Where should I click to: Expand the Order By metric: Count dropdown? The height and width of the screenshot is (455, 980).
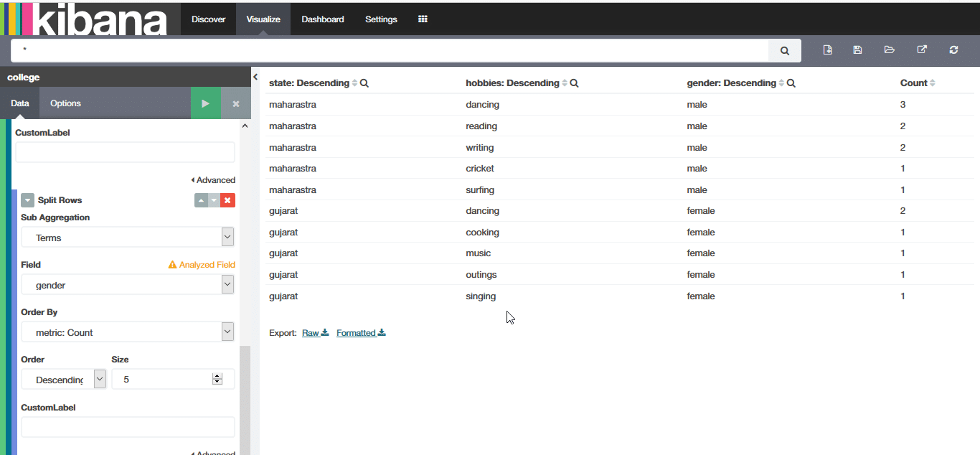(x=128, y=332)
